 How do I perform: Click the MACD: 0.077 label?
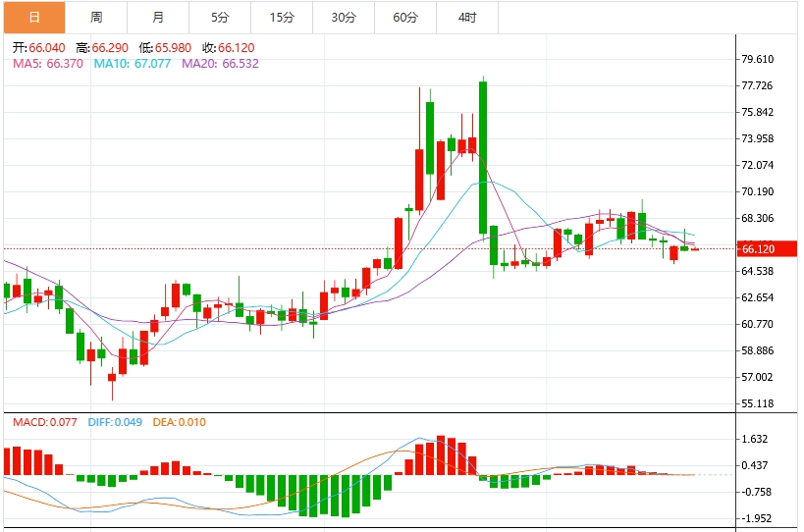coord(45,422)
